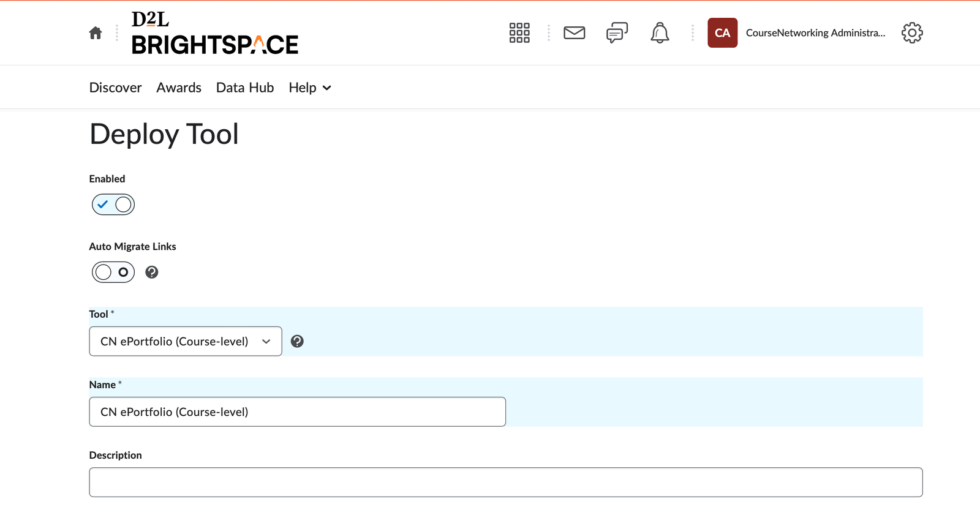
Task: Go to My Home via house icon
Action: pos(96,33)
